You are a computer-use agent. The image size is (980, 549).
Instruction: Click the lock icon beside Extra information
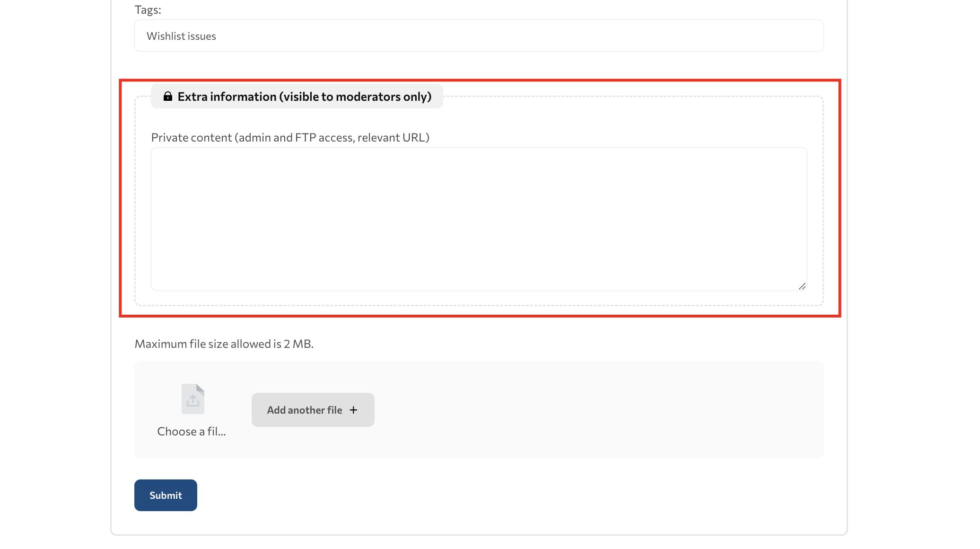pos(168,96)
